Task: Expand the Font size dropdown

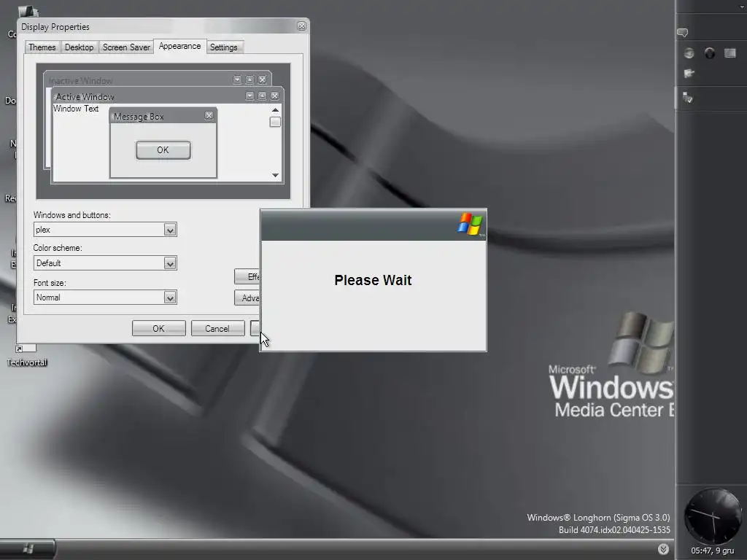Action: 170,297
